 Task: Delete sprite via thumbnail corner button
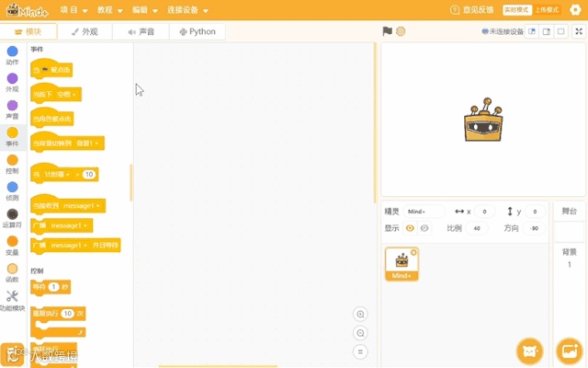click(413, 253)
